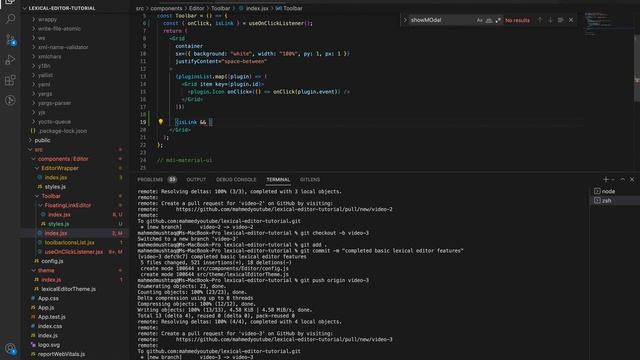The width and height of the screenshot is (640, 360).
Task: Open pull/new/video-3 GitHub link in terminal
Action: [284, 339]
